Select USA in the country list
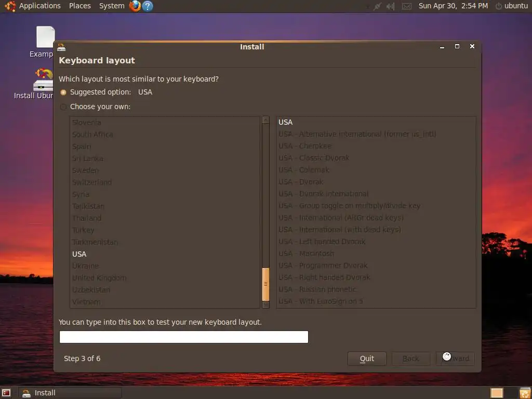The height and width of the screenshot is (399, 532). pos(165,254)
